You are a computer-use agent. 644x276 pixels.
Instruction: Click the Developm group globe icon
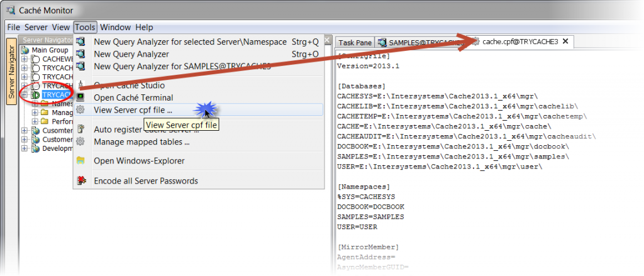(x=36, y=148)
